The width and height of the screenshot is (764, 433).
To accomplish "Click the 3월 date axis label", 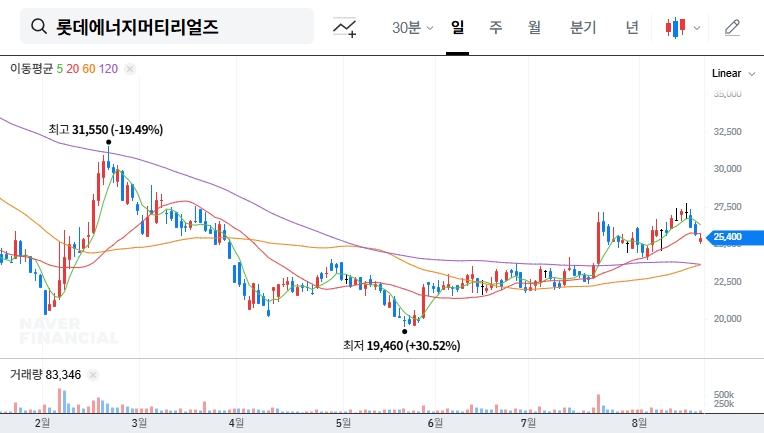I will [139, 423].
